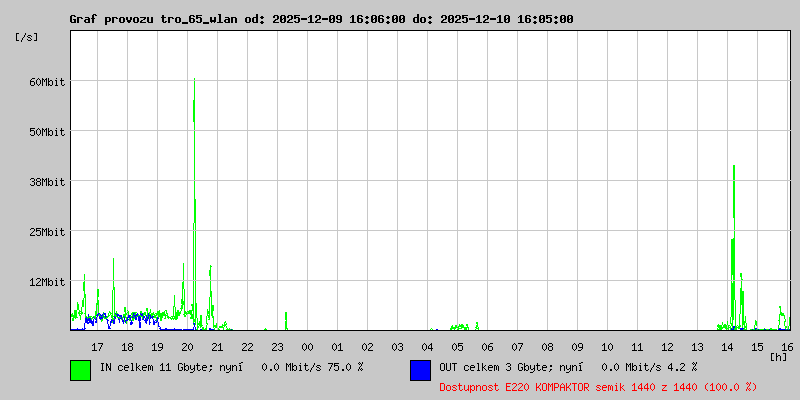Click the green IN legend color swatch
The height and width of the screenshot is (400, 800).
click(81, 370)
